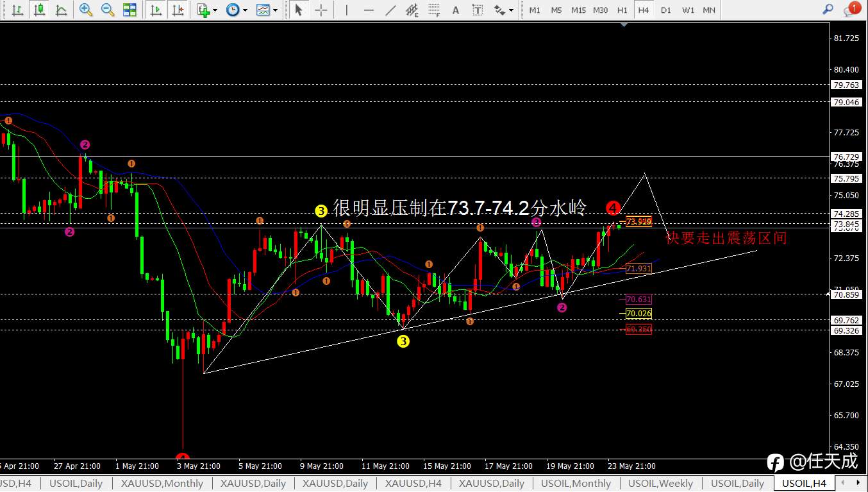Click the 69.326 price label

846,330
